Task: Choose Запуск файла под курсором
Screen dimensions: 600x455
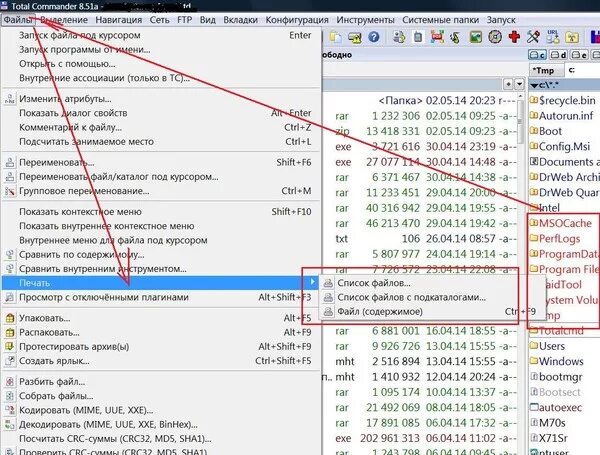Action: (x=161, y=35)
